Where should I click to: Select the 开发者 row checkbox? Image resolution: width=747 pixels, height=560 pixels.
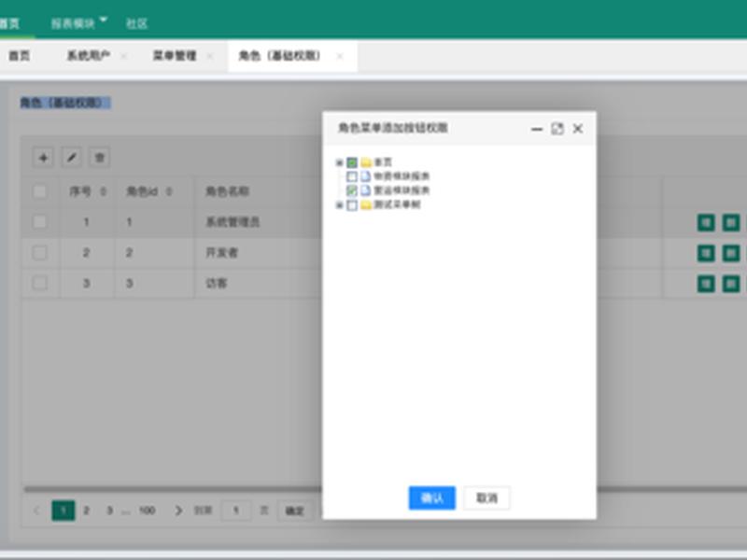39,252
